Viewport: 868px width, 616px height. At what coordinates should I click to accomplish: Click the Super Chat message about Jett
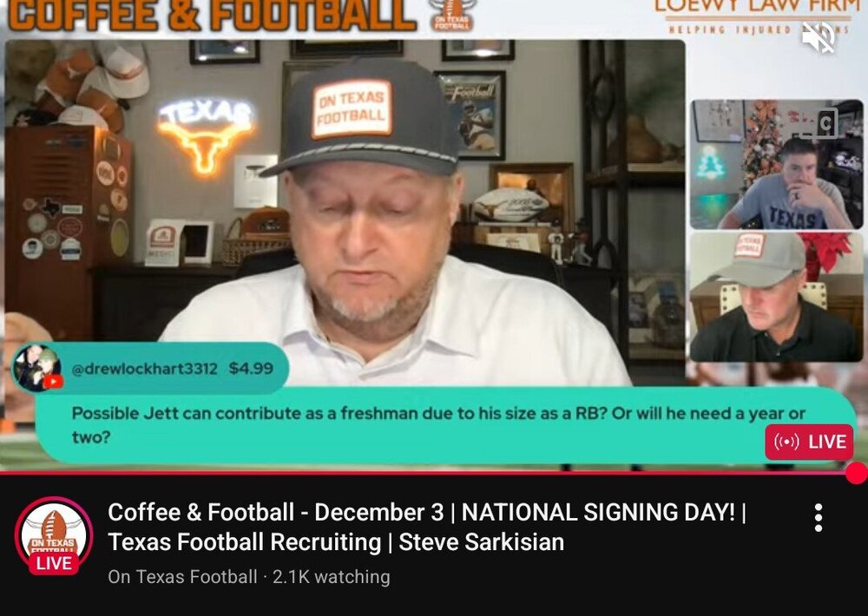[x=438, y=425]
